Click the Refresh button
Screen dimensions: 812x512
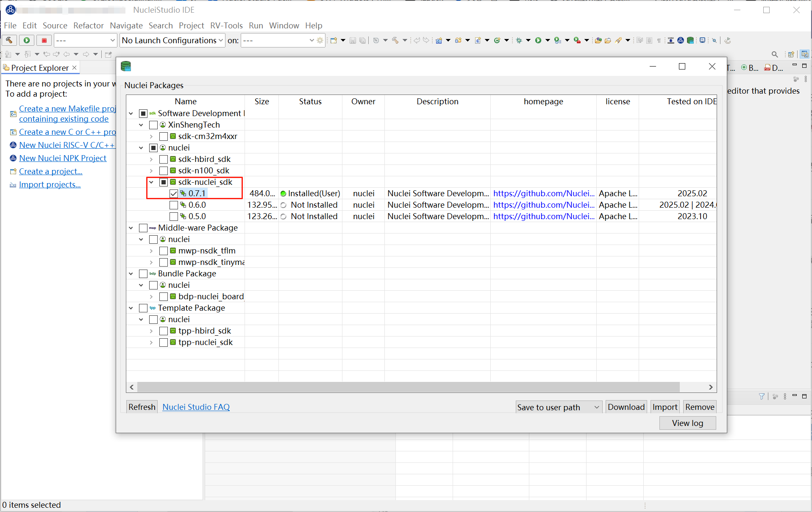tap(142, 407)
